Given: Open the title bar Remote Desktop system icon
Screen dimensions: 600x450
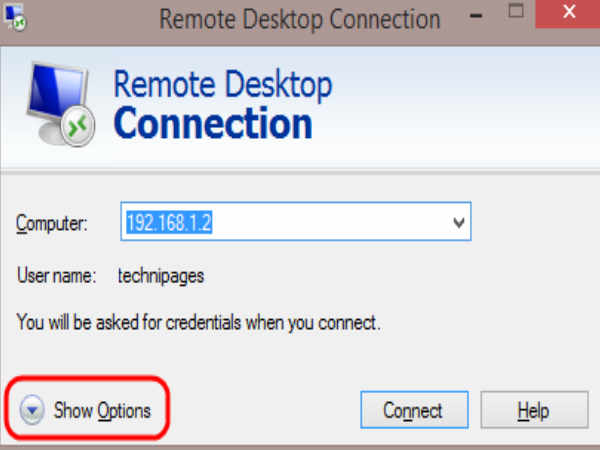Looking at the screenshot, I should [x=14, y=17].
